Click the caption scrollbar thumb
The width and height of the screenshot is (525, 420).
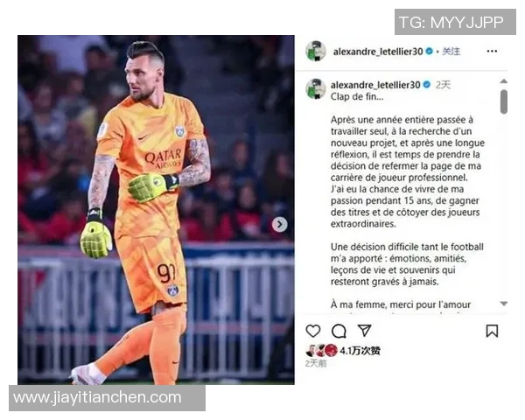[x=504, y=101]
